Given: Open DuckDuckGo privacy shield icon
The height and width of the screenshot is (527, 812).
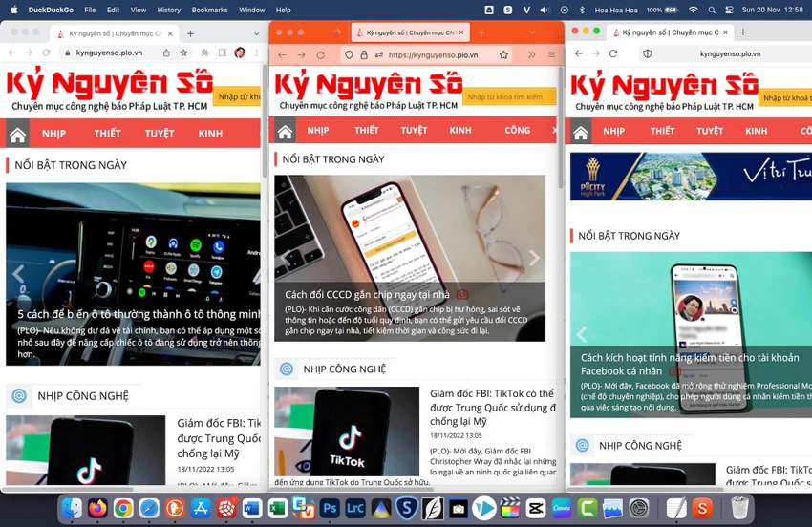Looking at the screenshot, I should click(x=648, y=53).
